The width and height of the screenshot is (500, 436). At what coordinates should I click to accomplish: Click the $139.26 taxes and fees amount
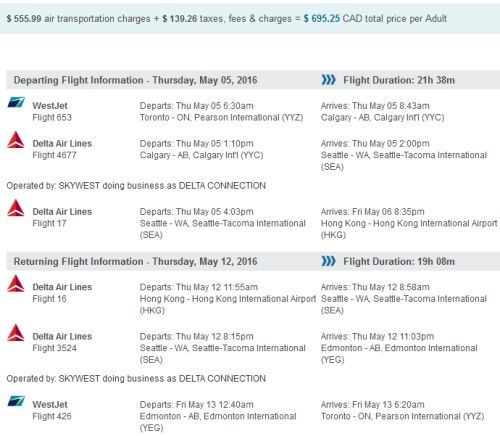point(180,18)
